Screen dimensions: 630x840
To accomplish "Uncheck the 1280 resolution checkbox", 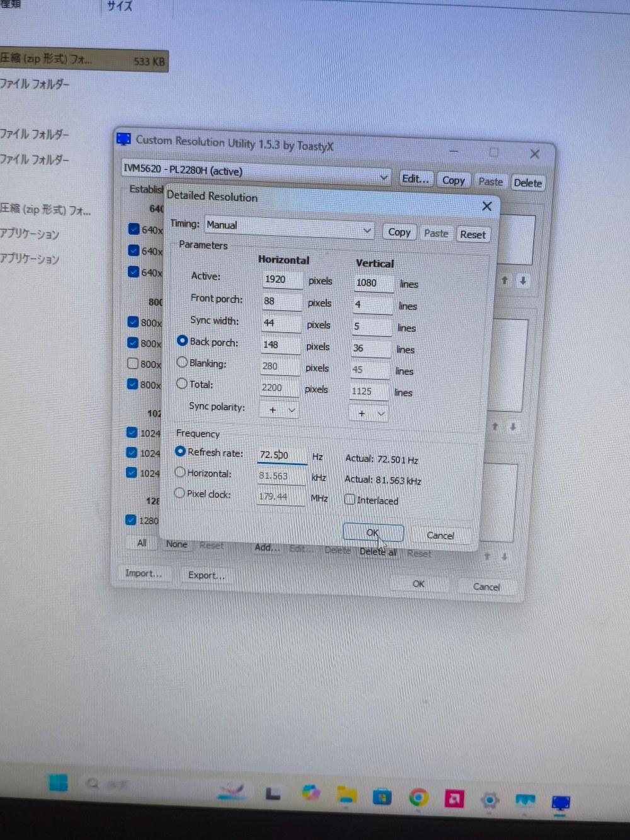I will click(131, 520).
